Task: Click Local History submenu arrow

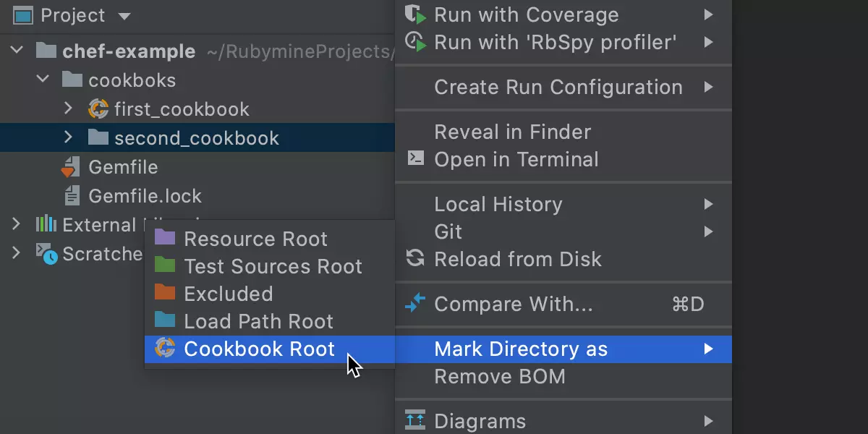Action: pyautogui.click(x=709, y=204)
